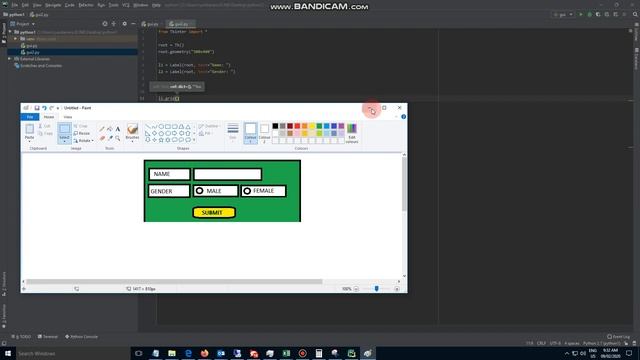Expand External Libraries in project tree
The height and width of the screenshot is (360, 640).
[x=10, y=59]
